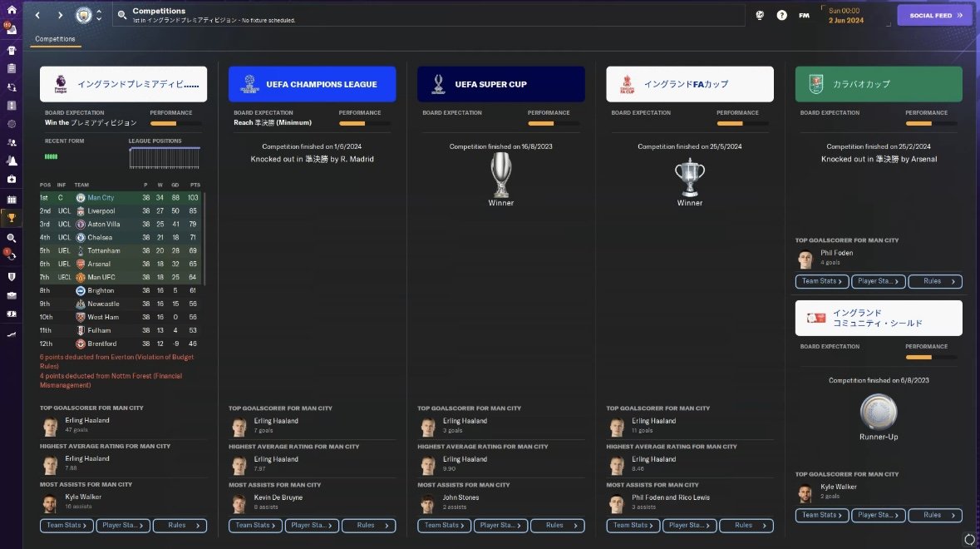Select the Competitions tab
Image resolution: width=980 pixels, height=549 pixels.
55,39
